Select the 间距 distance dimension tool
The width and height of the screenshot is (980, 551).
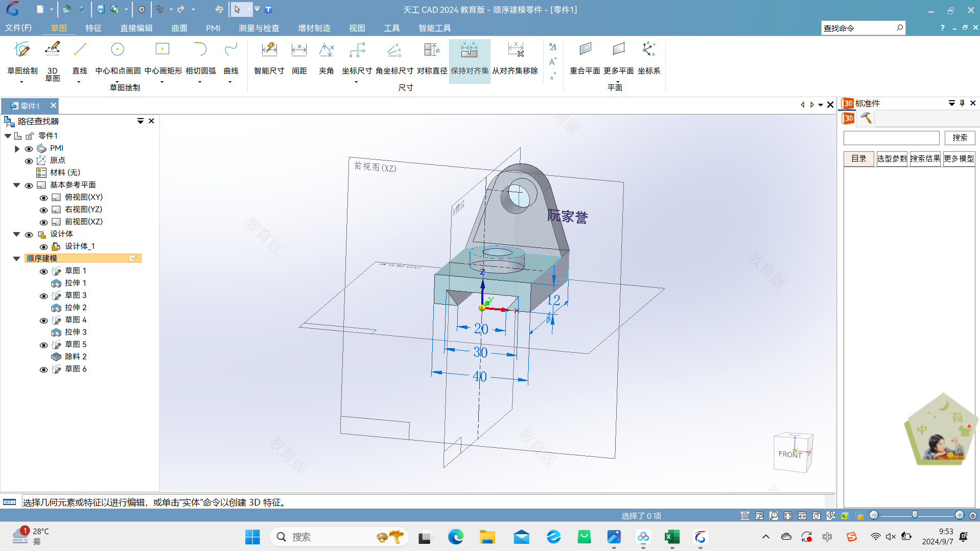[299, 57]
